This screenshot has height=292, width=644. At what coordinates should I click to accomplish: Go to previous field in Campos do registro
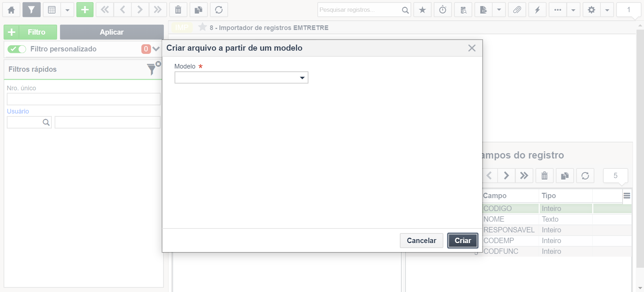[x=489, y=176]
